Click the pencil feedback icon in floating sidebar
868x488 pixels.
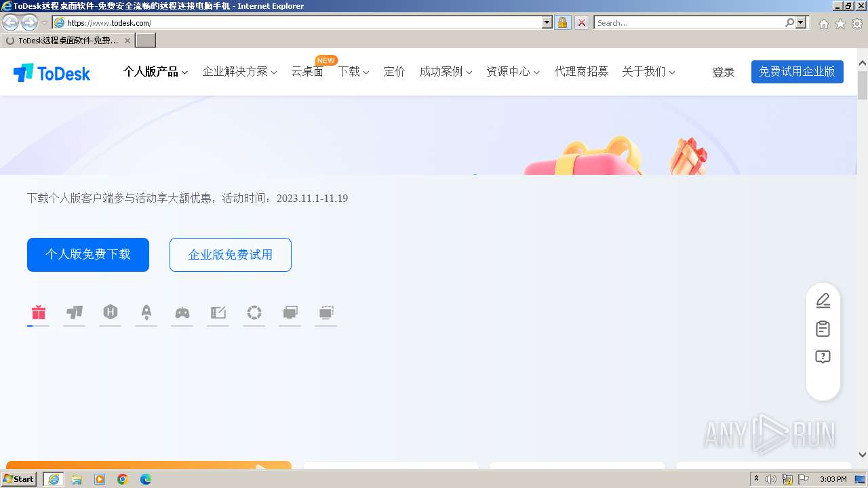tap(823, 300)
